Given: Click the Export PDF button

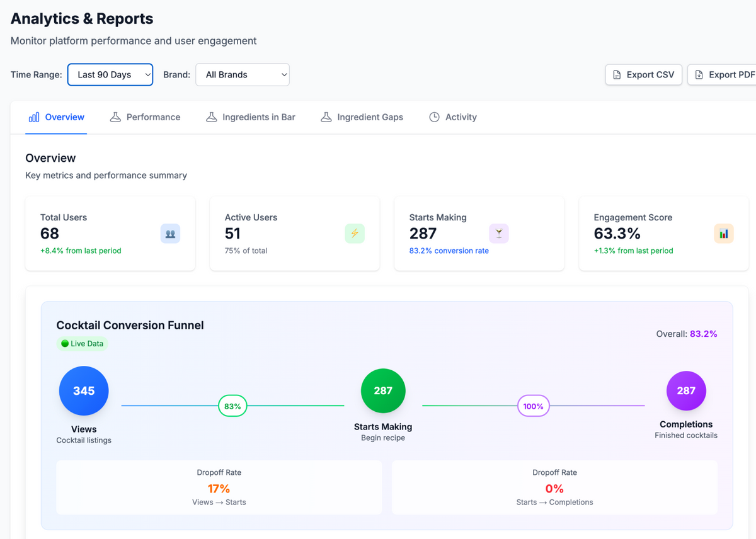Looking at the screenshot, I should tap(723, 74).
